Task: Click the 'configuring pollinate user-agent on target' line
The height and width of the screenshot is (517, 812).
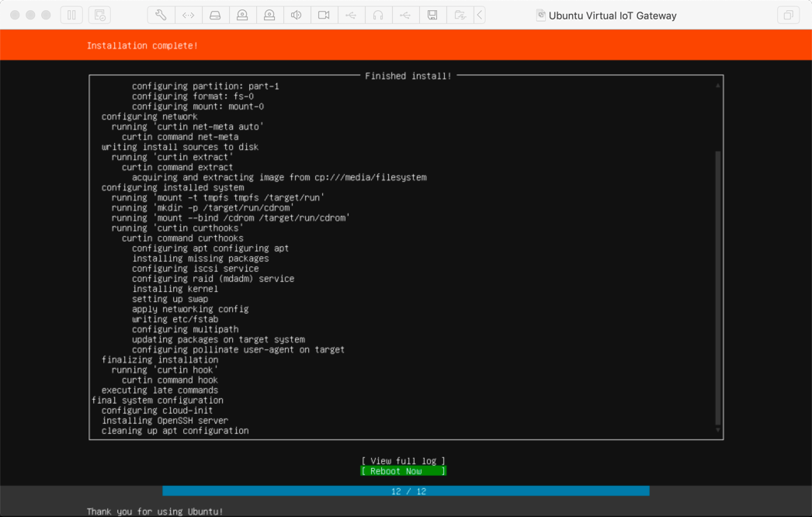Action: pos(238,349)
